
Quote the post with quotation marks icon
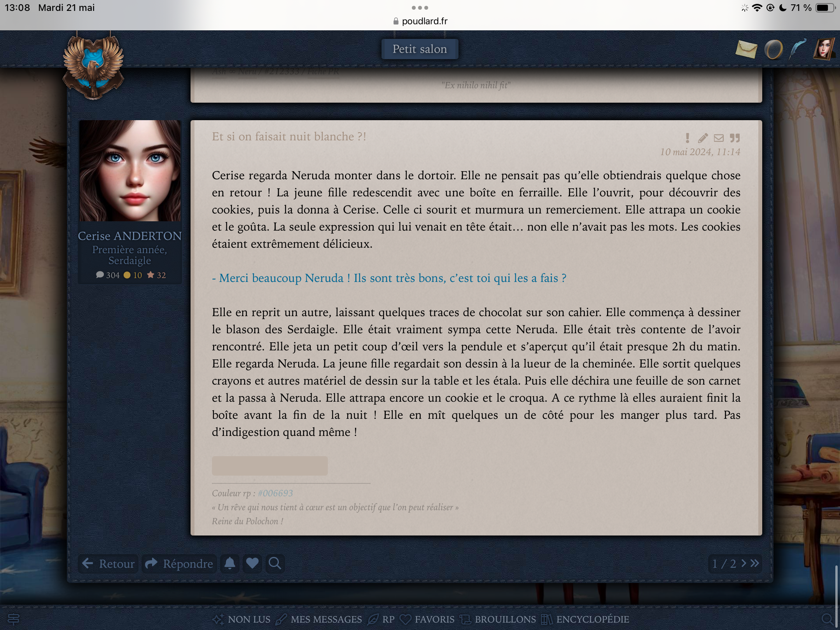(x=735, y=138)
